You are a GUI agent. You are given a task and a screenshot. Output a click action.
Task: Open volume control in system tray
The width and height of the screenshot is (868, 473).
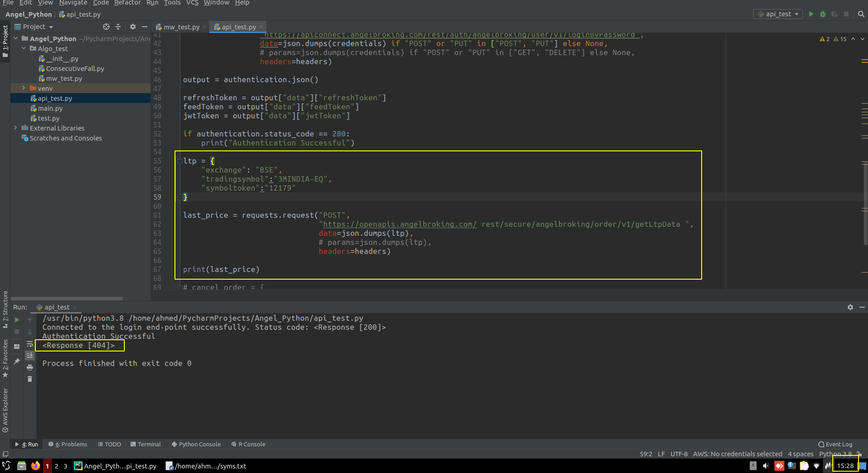[766, 466]
